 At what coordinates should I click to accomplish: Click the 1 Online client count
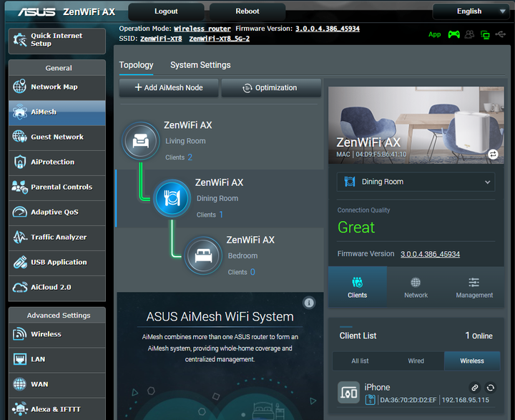point(479,336)
